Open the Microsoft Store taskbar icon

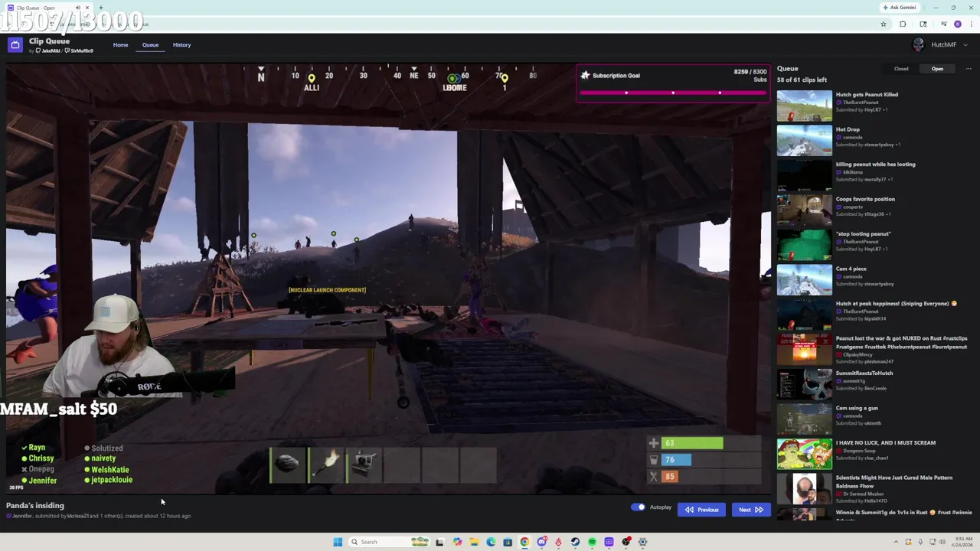pyautogui.click(x=508, y=542)
